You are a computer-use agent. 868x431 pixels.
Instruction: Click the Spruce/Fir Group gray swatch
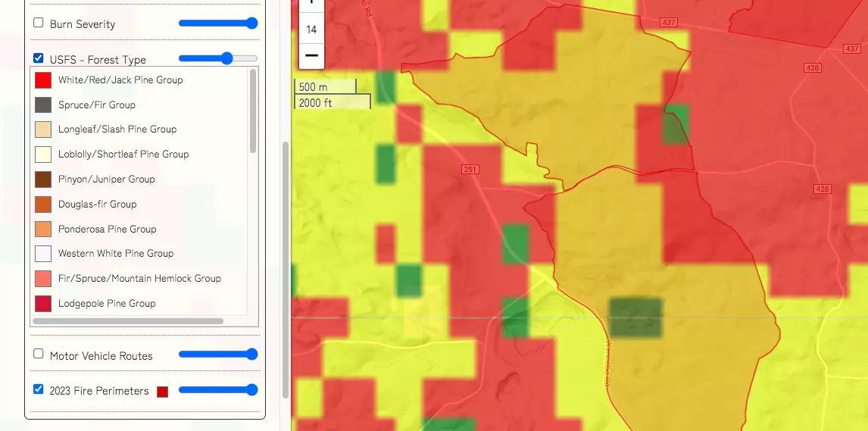click(x=43, y=105)
